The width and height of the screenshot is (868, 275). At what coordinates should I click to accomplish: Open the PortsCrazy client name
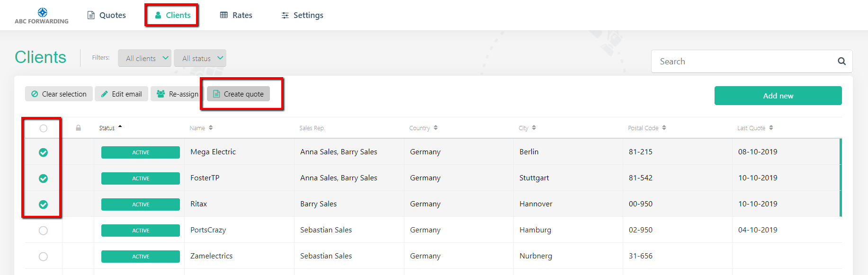point(208,230)
